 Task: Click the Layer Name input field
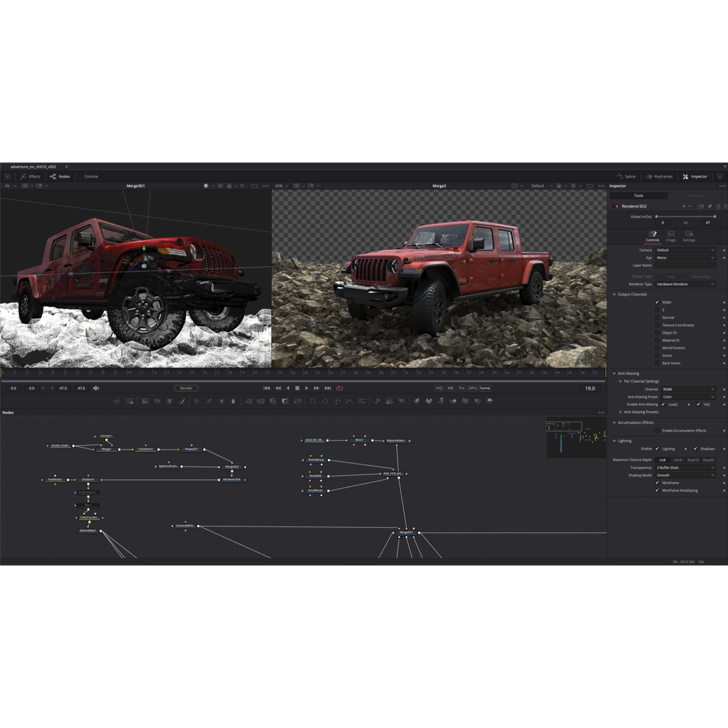685,266
